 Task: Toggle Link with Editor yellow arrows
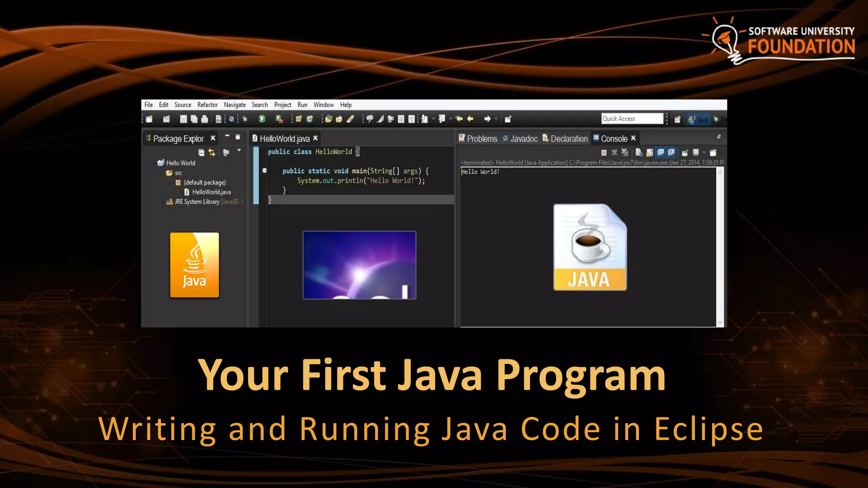tap(211, 152)
